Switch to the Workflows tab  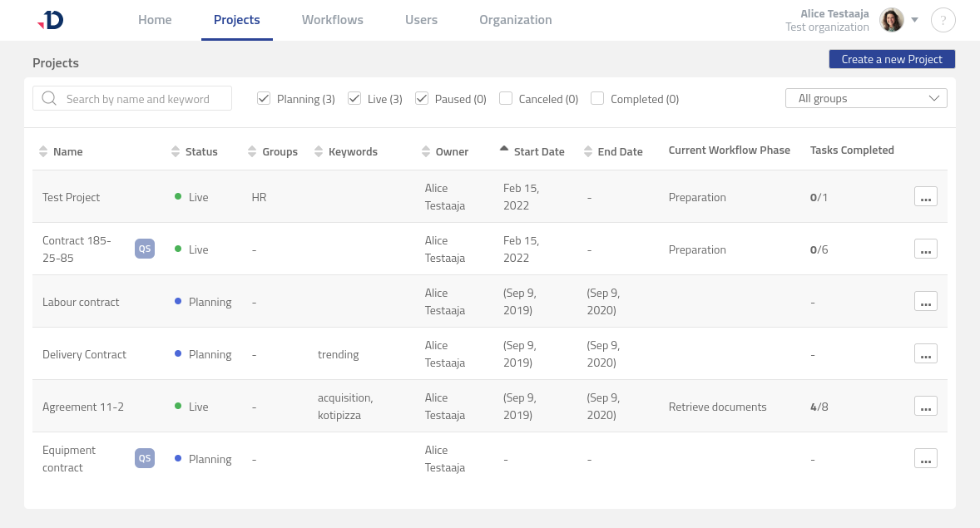332,20
